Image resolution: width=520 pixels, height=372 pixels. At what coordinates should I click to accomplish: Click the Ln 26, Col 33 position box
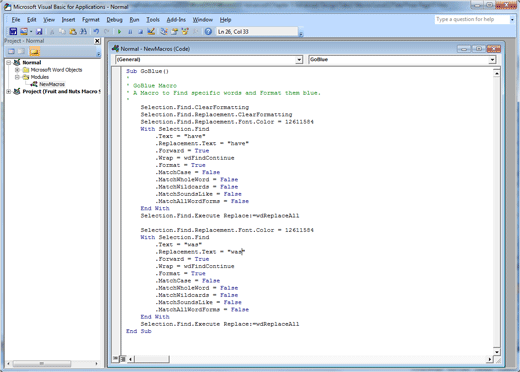[257, 32]
